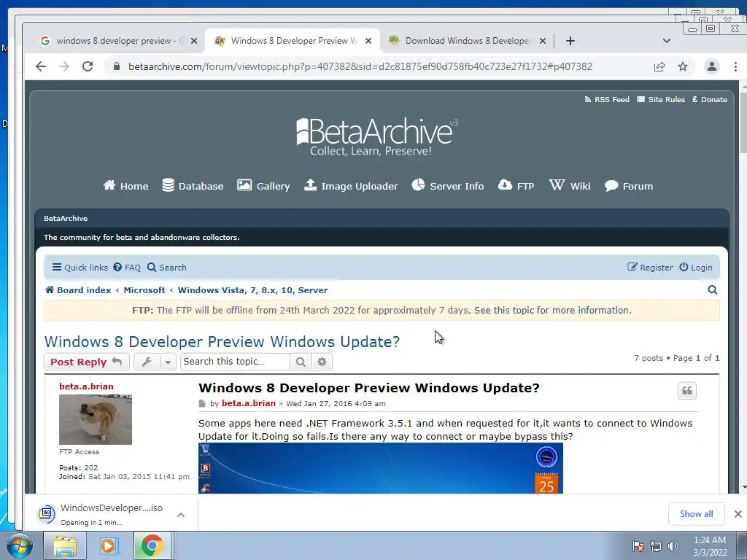The width and height of the screenshot is (747, 560).
Task: Open the Donate link
Action: click(x=710, y=99)
